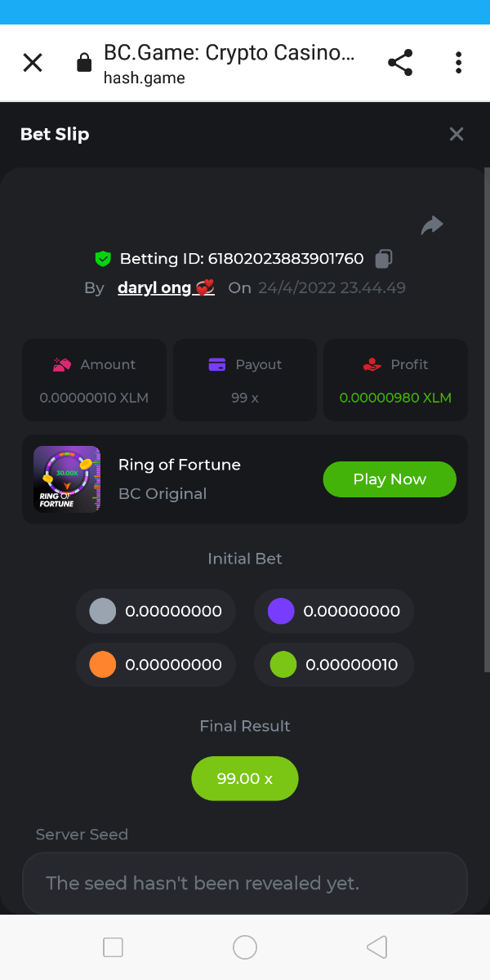Tap the Android home circle button

tap(245, 947)
